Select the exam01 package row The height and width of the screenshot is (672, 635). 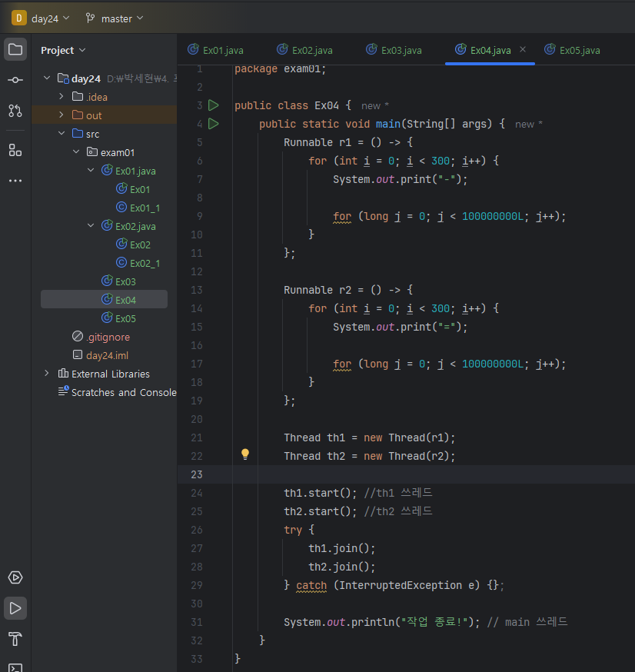click(111, 151)
